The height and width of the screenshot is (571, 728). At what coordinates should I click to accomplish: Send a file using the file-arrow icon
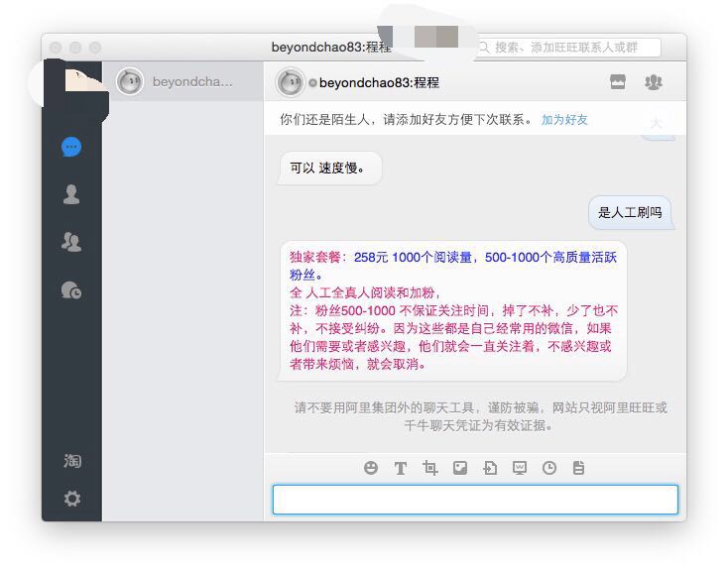pos(490,468)
